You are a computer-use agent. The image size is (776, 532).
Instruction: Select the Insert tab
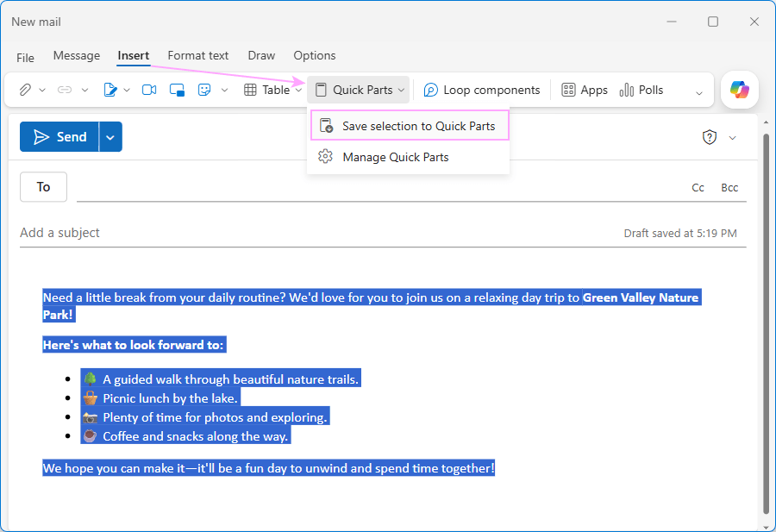(133, 55)
